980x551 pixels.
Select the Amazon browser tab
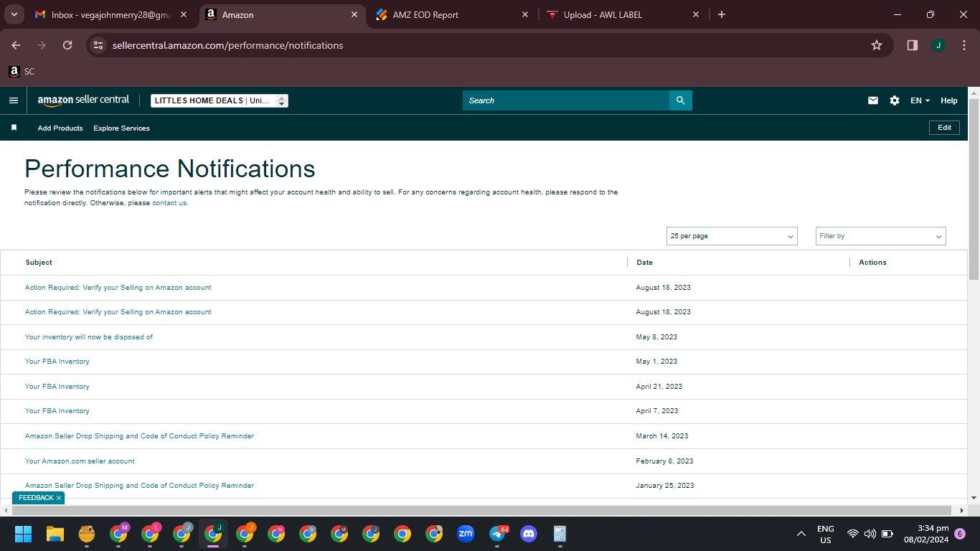click(x=283, y=14)
